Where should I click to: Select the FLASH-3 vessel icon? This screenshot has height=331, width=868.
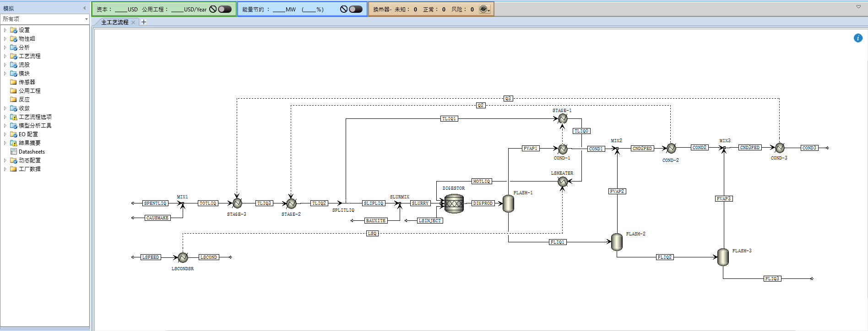click(723, 257)
